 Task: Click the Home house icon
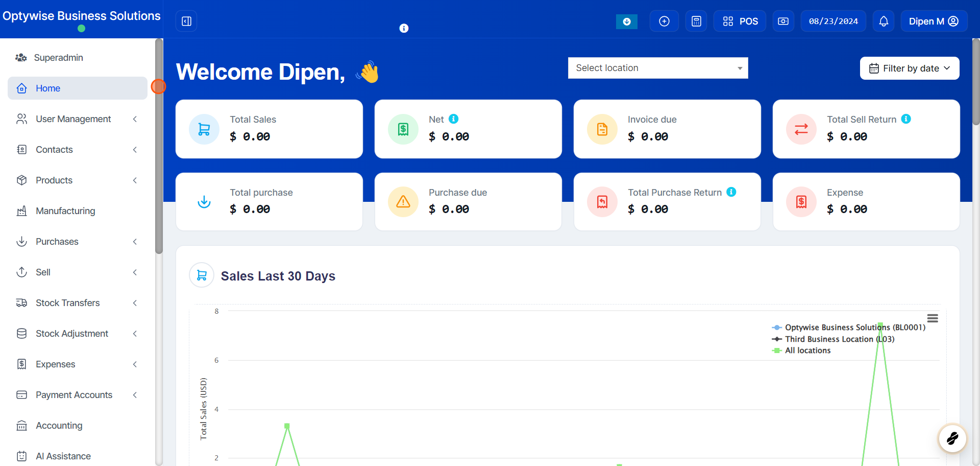[21, 88]
